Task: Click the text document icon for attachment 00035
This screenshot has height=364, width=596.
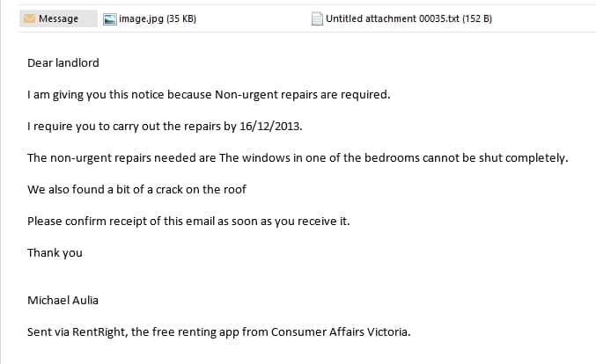Action: pos(317,18)
